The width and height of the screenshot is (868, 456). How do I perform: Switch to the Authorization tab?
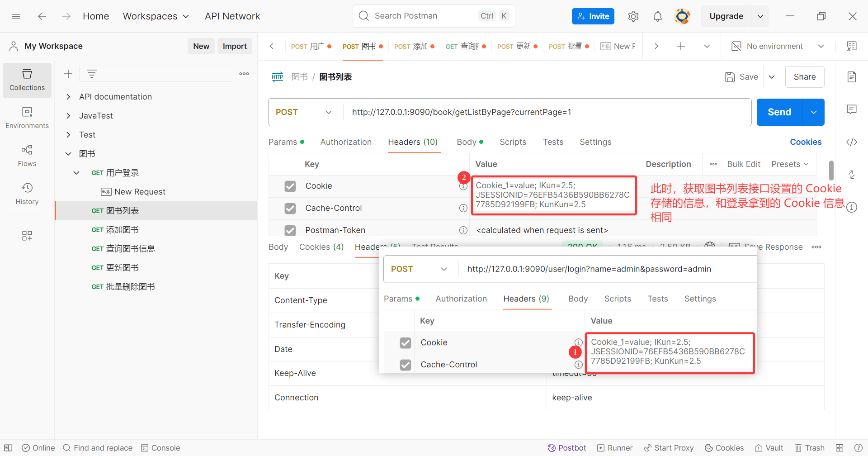click(x=346, y=142)
